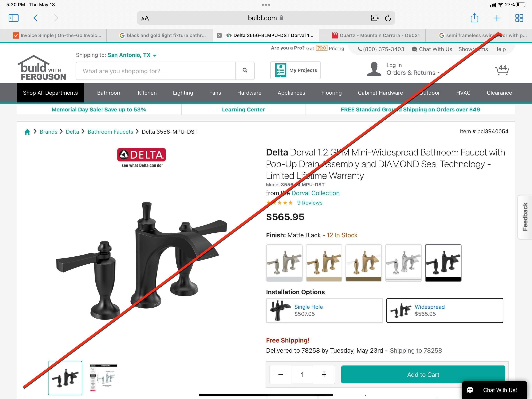Reload the page with refresh icon
The image size is (532, 399).
coord(388,18)
